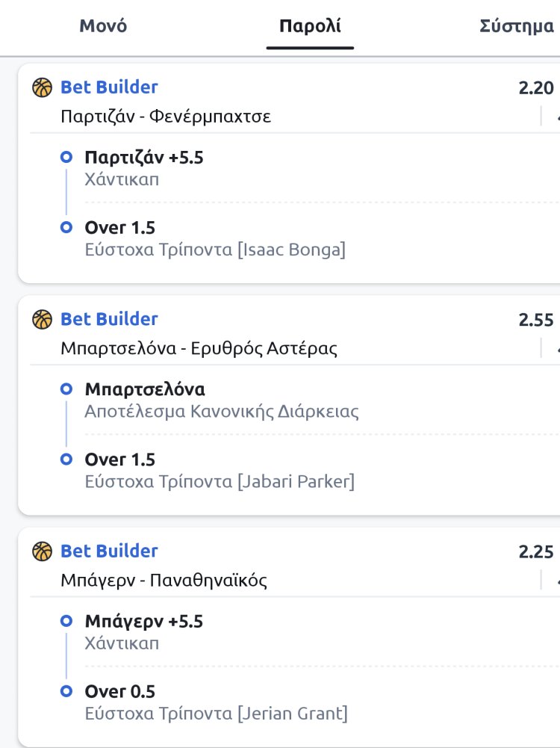The image size is (560, 748).
Task: Click basketball icon for Μπαρτσελόνα - Ερυθρός Αστέρας bet
Action: [x=42, y=320]
